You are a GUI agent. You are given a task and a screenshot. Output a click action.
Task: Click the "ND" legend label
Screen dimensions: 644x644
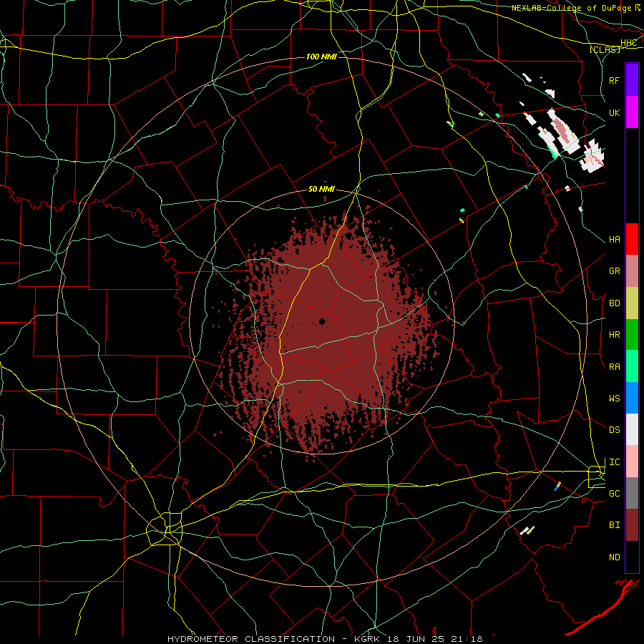(614, 557)
